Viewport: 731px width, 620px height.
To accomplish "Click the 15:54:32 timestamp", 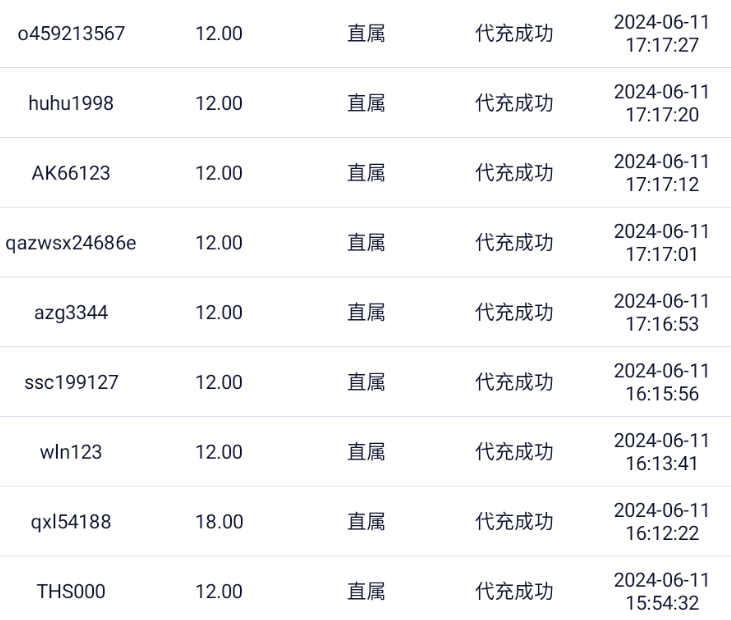I will point(661,592).
